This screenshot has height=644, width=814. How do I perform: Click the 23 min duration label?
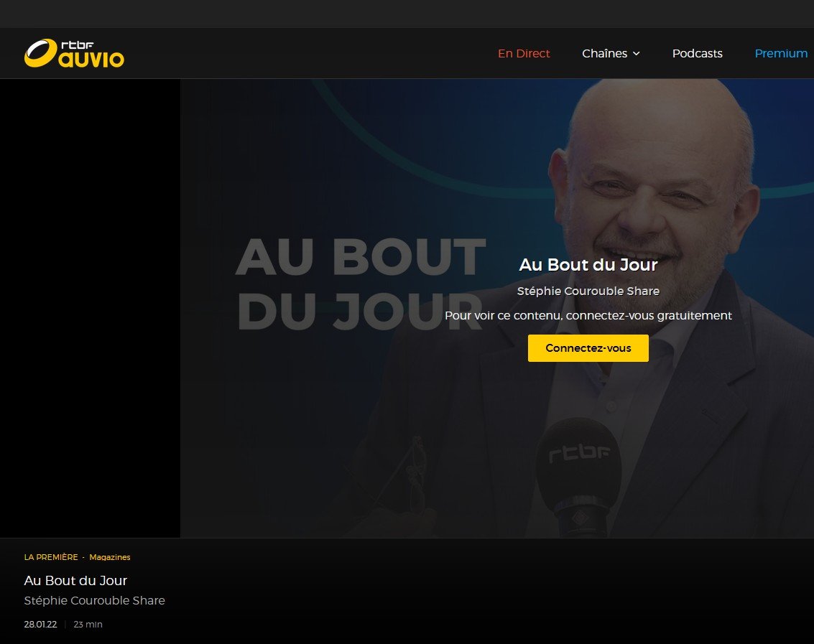(88, 625)
